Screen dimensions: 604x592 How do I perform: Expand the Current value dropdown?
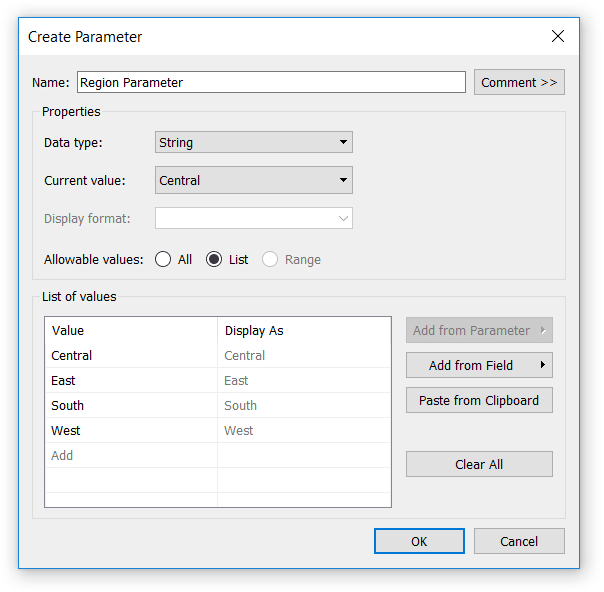pos(254,181)
